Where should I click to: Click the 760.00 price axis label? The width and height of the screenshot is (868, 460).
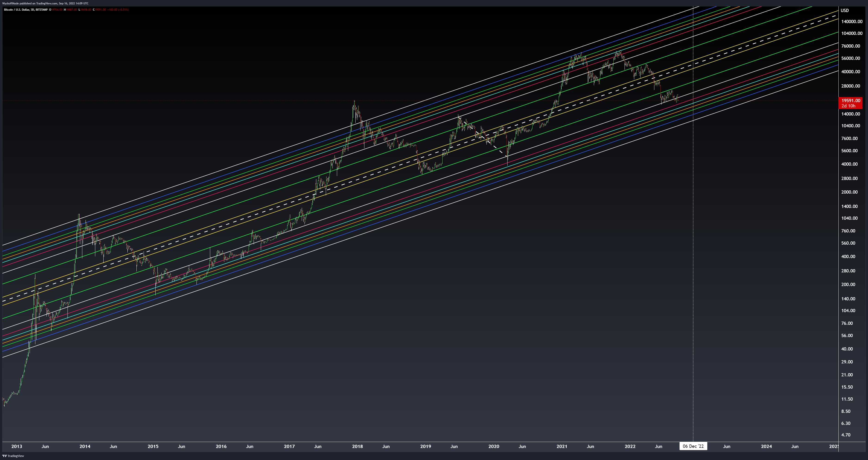click(848, 231)
